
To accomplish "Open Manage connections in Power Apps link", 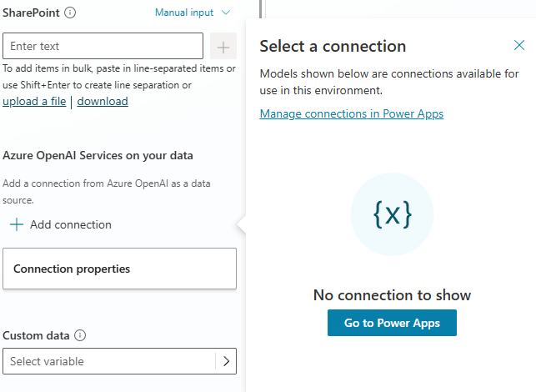I will point(351,113).
